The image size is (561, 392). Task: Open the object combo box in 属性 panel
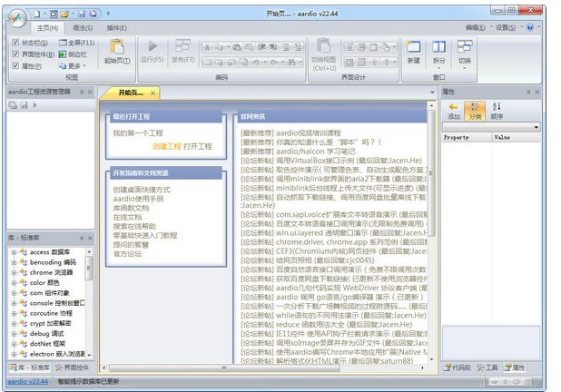coord(492,127)
